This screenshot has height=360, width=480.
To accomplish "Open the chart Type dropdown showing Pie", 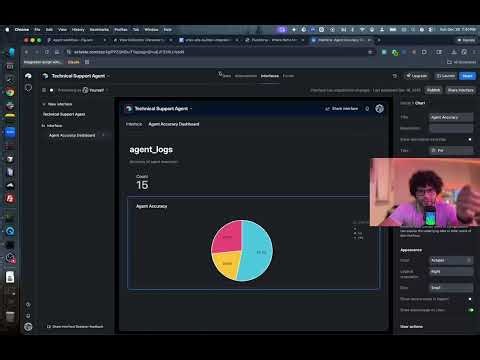I will tap(451, 151).
